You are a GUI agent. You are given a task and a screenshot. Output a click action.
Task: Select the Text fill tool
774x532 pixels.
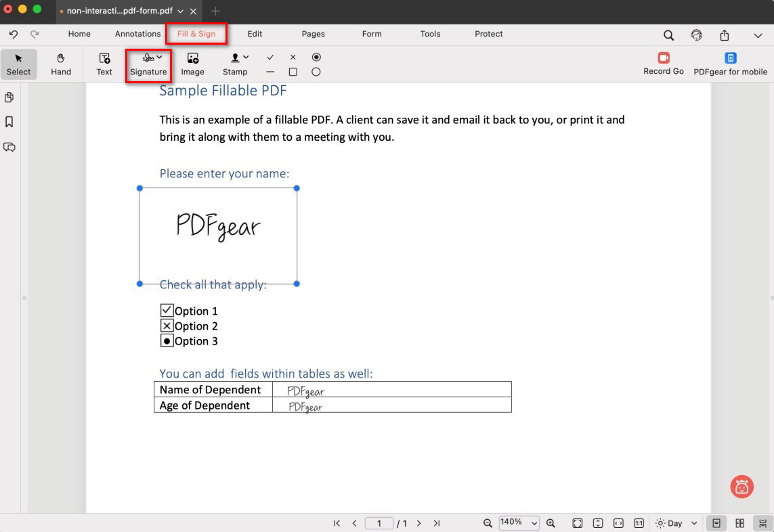103,64
